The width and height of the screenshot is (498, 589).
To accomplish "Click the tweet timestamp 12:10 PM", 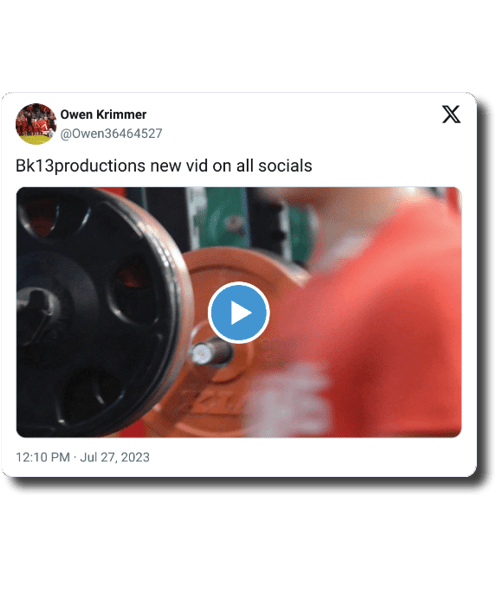I will pyautogui.click(x=43, y=457).
